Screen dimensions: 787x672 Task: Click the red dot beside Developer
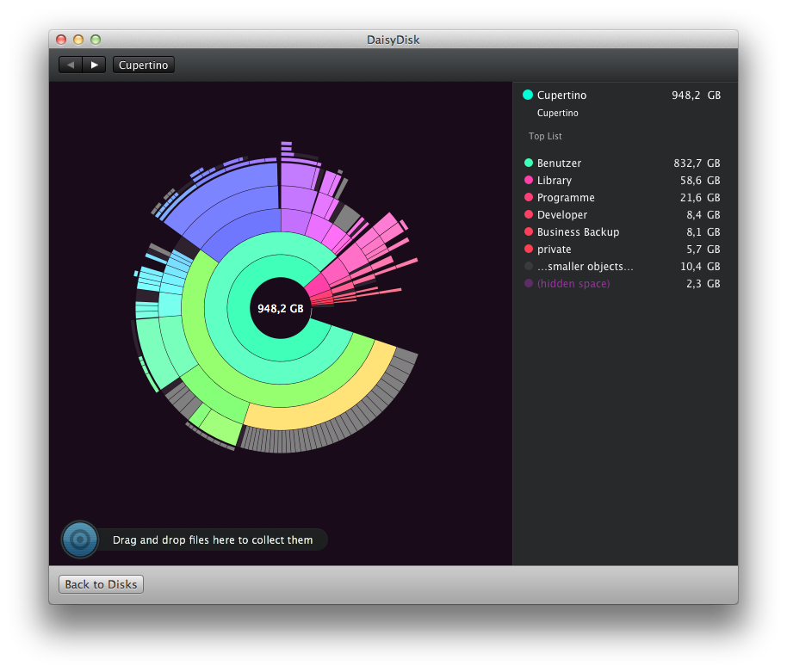click(529, 214)
